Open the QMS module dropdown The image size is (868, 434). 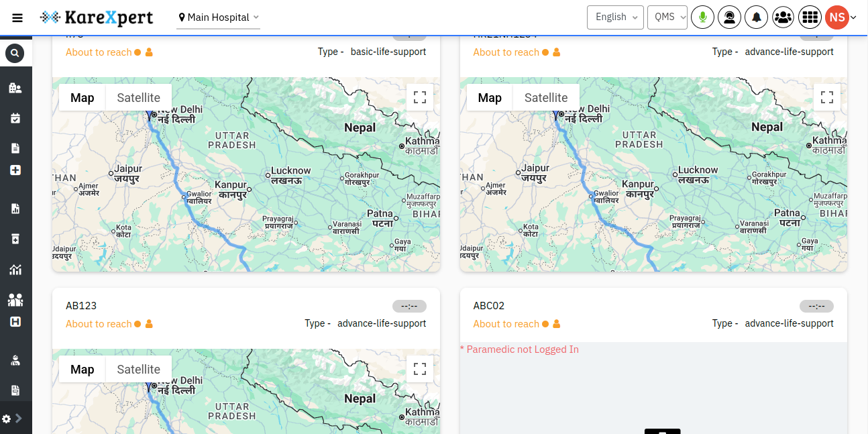[667, 17]
